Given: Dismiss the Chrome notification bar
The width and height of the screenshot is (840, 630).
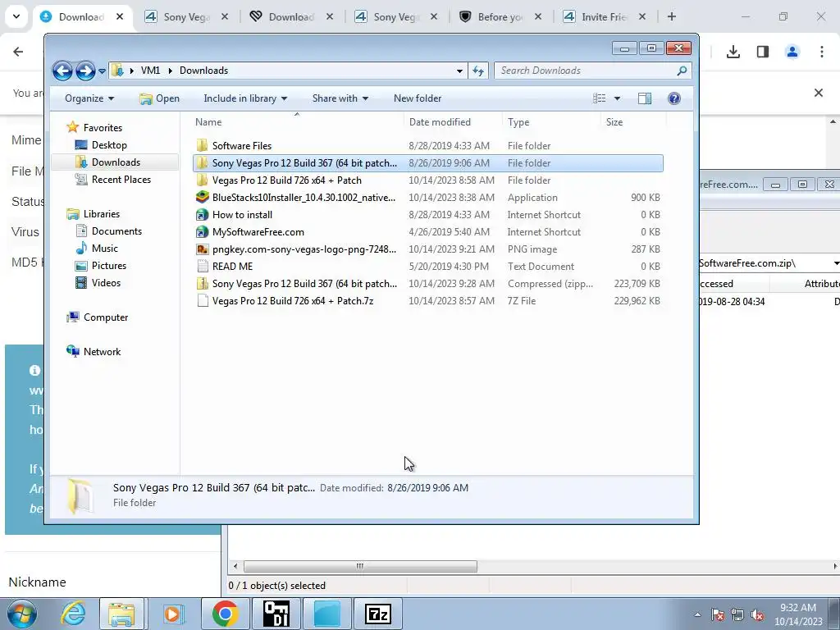Looking at the screenshot, I should (818, 93).
